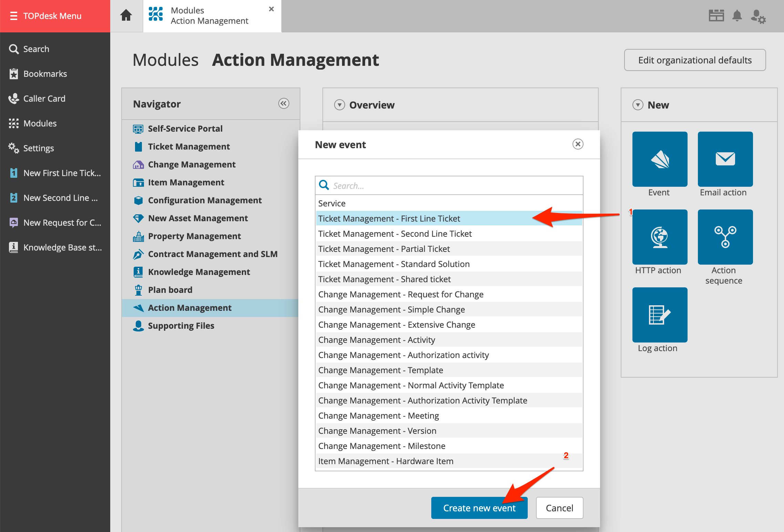Open Knowledge Management in Navigator
This screenshot has width=784, height=532.
199,272
